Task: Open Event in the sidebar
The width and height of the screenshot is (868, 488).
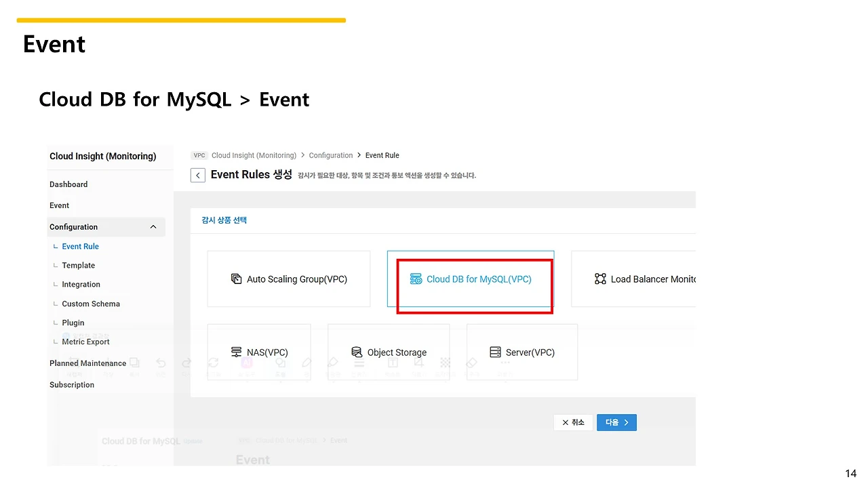Action: [x=60, y=205]
